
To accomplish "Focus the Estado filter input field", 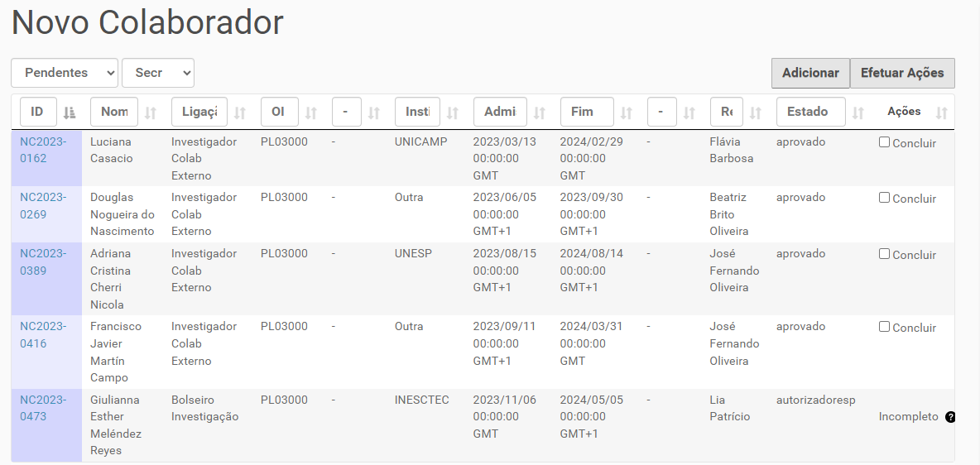I will 810,112.
